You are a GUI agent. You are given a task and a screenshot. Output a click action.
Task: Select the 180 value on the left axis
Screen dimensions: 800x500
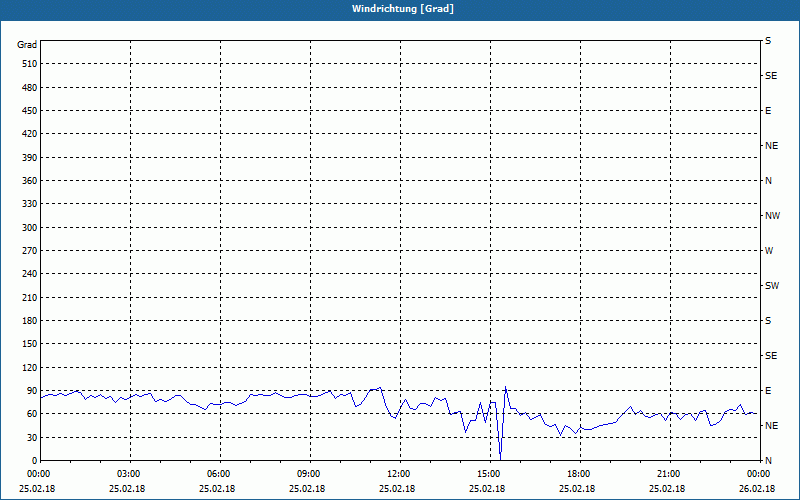30,321
